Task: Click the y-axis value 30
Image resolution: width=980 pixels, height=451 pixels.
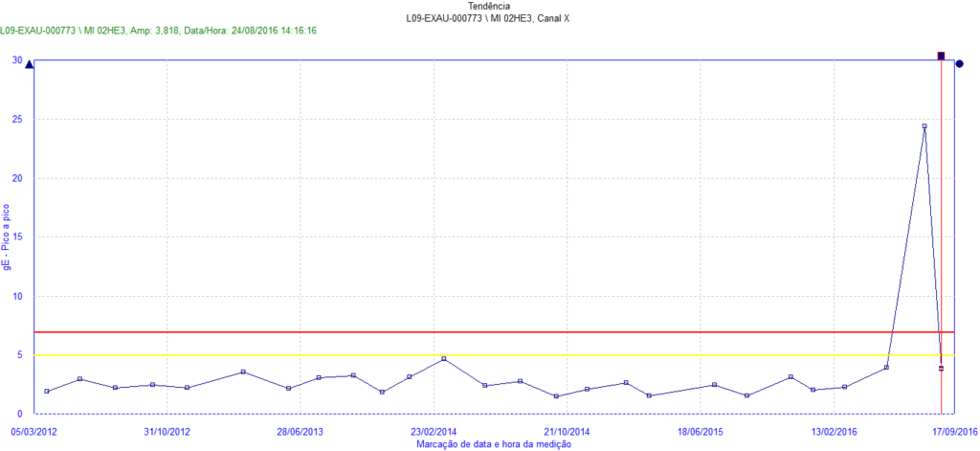Action: 17,59
